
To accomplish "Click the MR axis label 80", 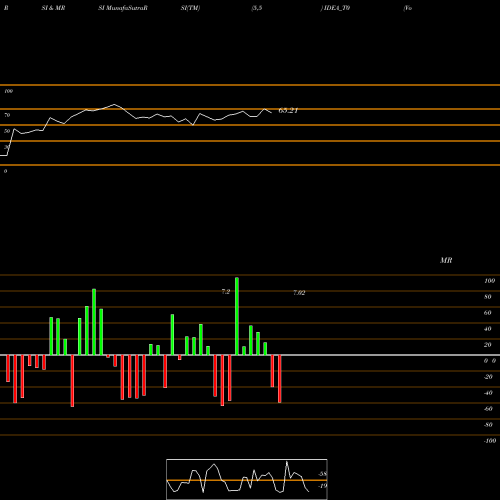I will tap(488, 297).
